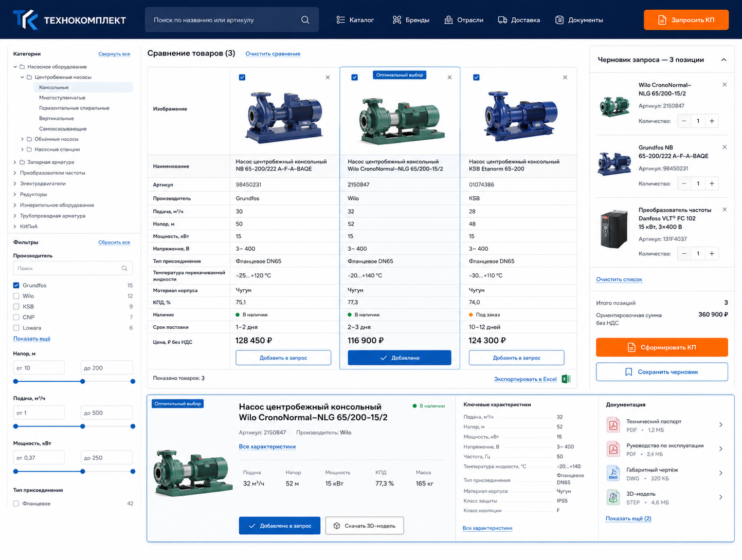Viewport: 742px width, 560px height.
Task: Delete Wilo CronoNormal from the request draft
Action: [x=725, y=85]
